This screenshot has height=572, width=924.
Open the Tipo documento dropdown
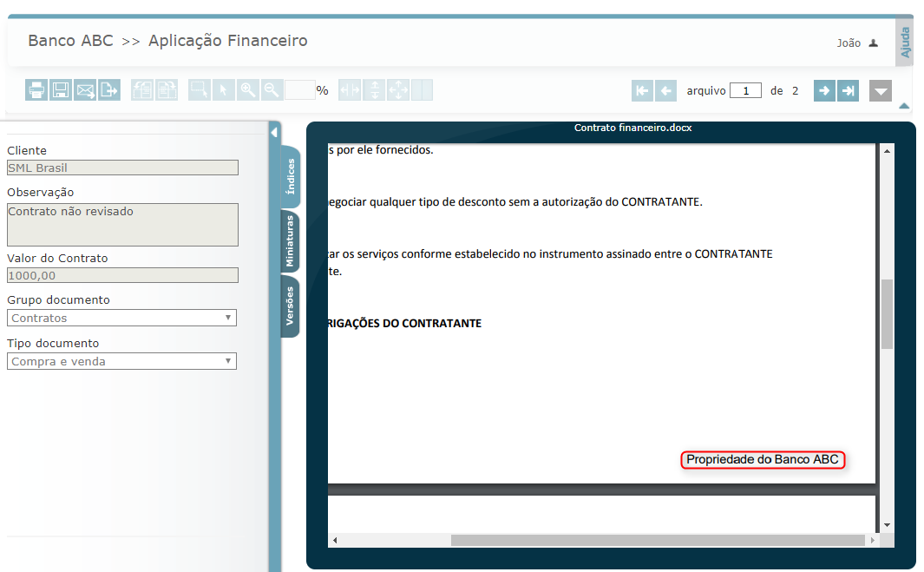point(121,361)
